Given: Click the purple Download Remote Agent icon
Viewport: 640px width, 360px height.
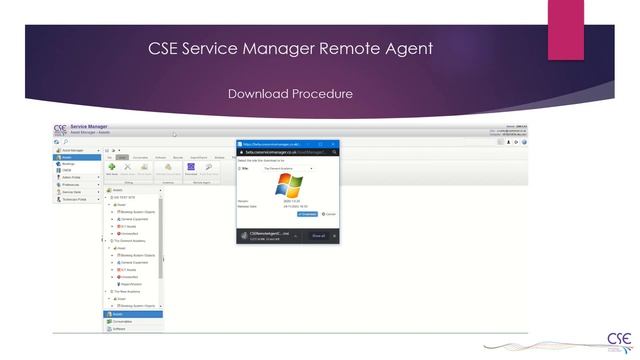Looking at the screenshot, I should click(191, 167).
